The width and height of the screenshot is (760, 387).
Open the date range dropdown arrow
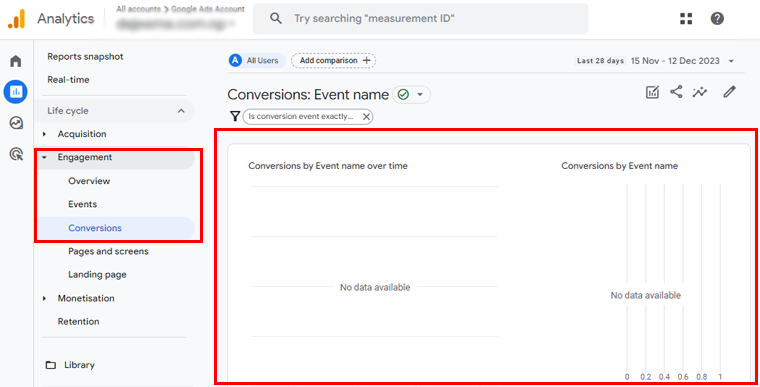click(731, 61)
